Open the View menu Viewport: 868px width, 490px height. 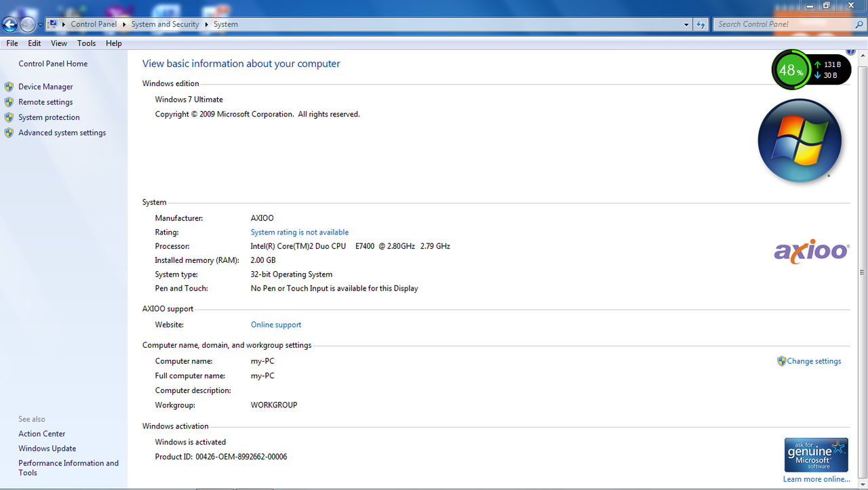(x=59, y=43)
